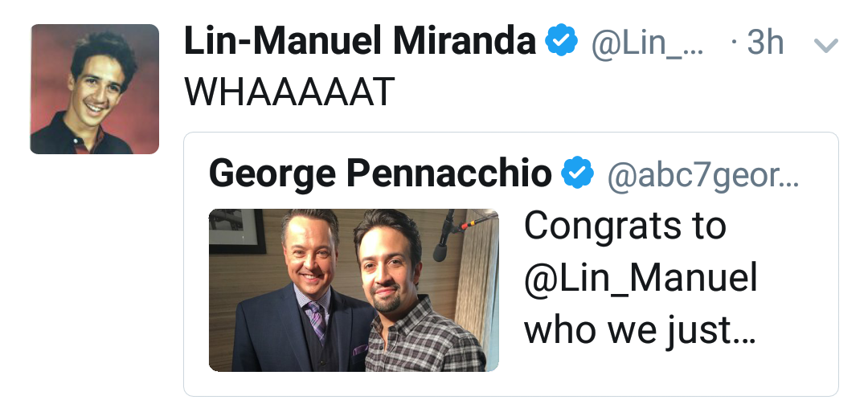The height and width of the screenshot is (404, 868).
Task: Click the WHAAAAAT tweet text
Action: point(289,93)
